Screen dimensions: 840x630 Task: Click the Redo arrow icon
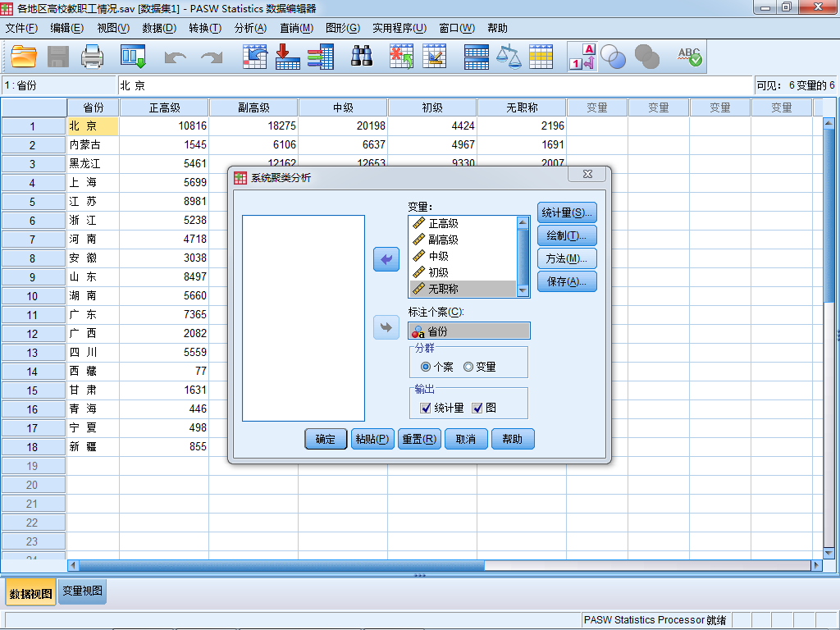click(x=212, y=57)
